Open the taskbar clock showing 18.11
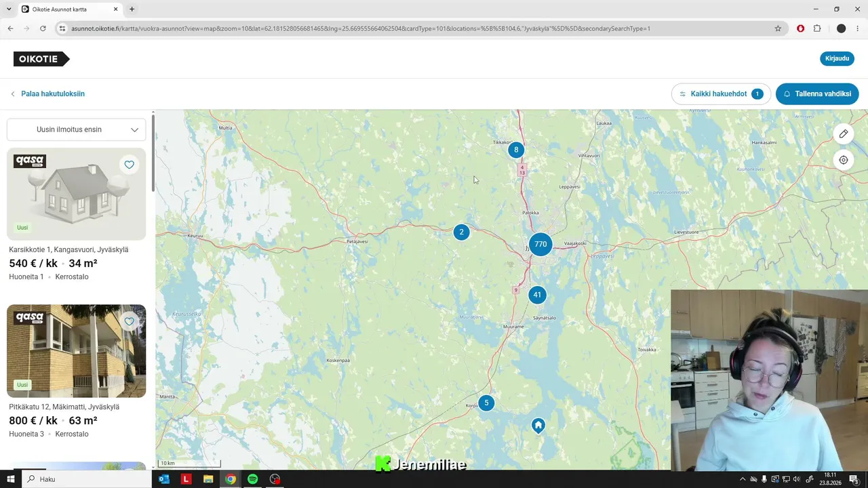The image size is (868, 488). pyautogui.click(x=831, y=479)
